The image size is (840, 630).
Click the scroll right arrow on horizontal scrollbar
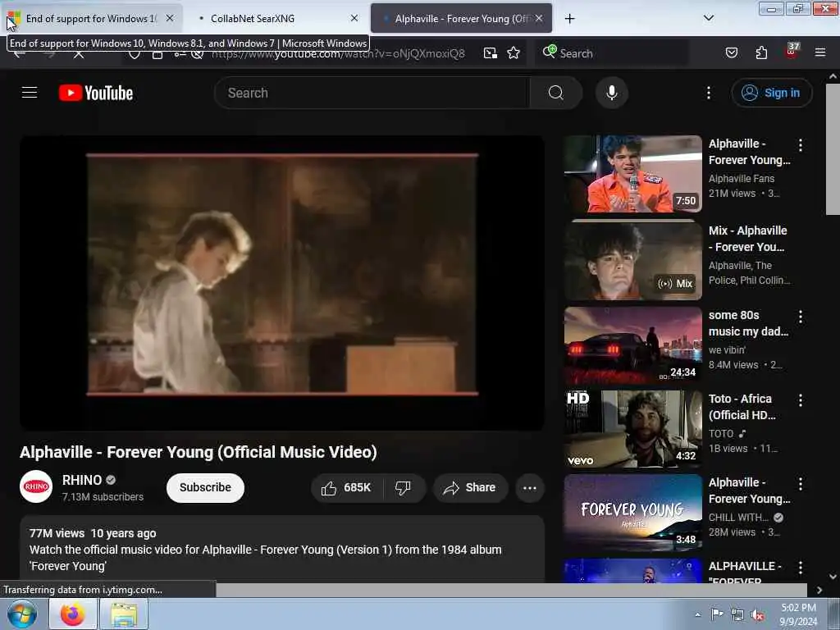point(819,590)
